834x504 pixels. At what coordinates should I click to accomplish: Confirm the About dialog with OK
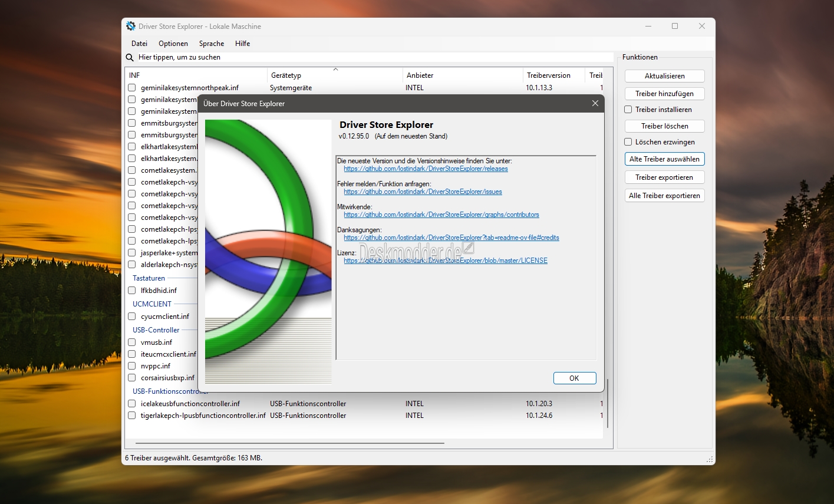(x=575, y=378)
